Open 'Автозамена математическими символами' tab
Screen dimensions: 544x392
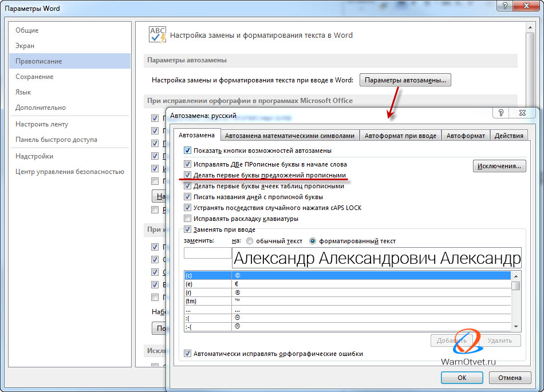coord(290,136)
